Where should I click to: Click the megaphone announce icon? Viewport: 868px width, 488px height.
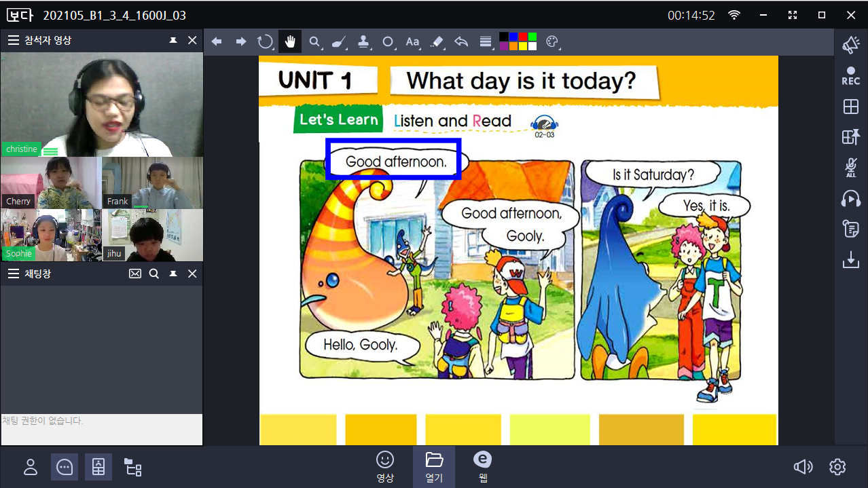(x=851, y=45)
